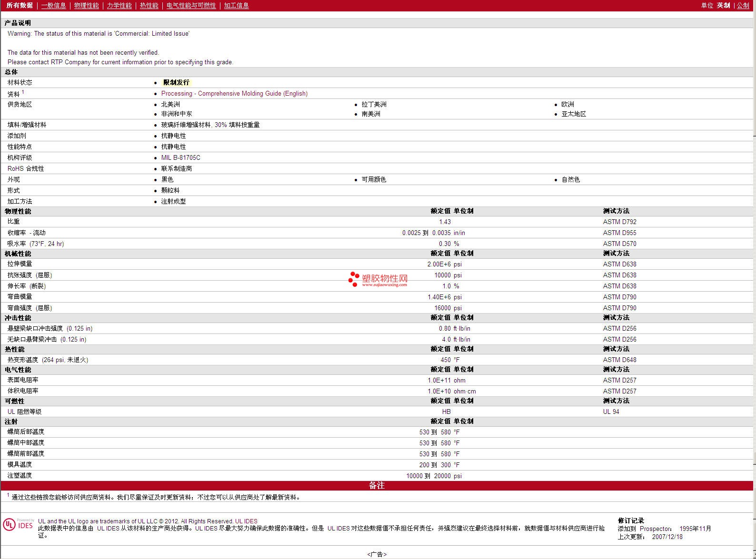Switch units to 公制 (metric)
This screenshot has height=559, width=756.
743,6
